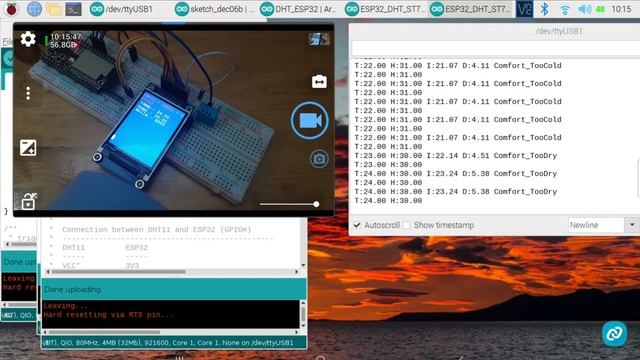Switch to first ESP32_DHT_ST7 taskbar window

(x=385, y=9)
